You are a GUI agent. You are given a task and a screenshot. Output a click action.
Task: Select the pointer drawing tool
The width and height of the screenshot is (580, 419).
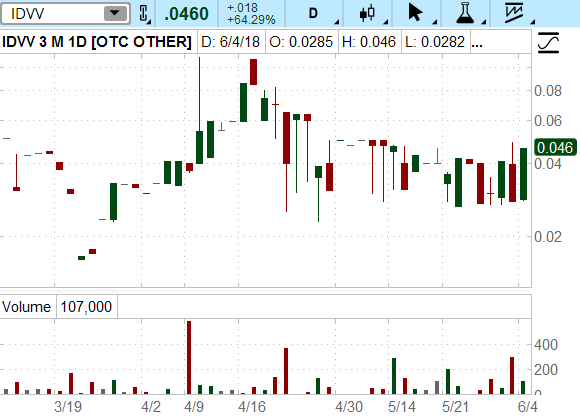point(415,13)
